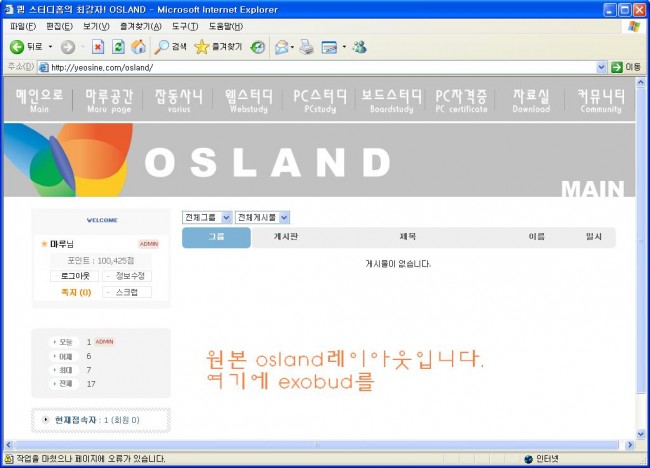Click the Mail envelope icon

[x=281, y=47]
